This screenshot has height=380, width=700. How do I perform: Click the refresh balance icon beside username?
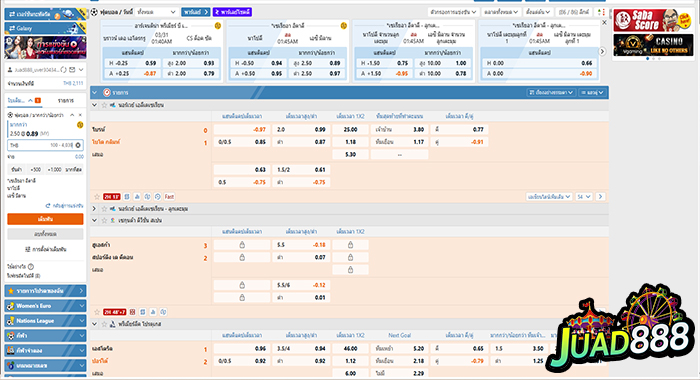pos(63,70)
